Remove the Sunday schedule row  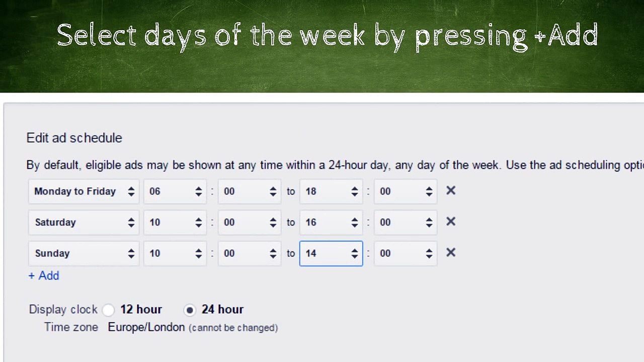click(x=451, y=253)
